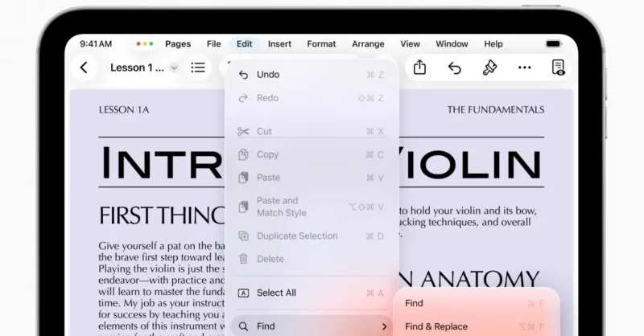
Task: Click the Redo arrow icon in menu
Action: click(243, 98)
